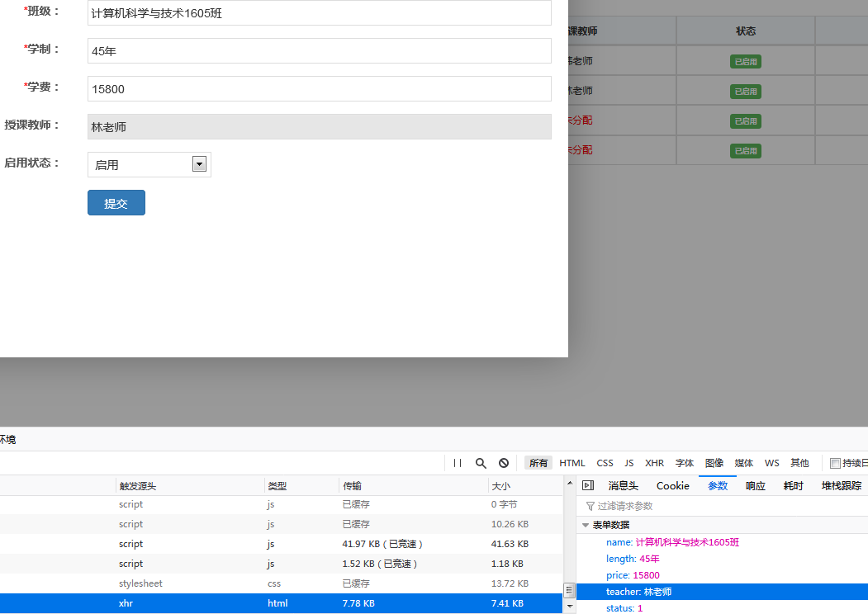
Task: Filter network requests by CSS
Action: (605, 463)
